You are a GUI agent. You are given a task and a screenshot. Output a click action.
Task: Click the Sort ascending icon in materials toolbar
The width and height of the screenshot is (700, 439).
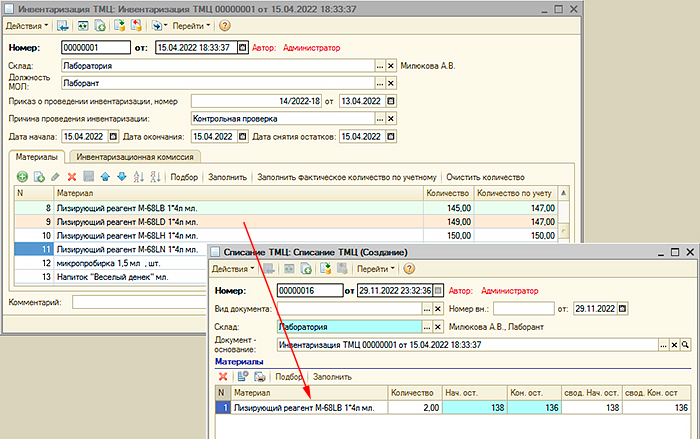tap(138, 176)
